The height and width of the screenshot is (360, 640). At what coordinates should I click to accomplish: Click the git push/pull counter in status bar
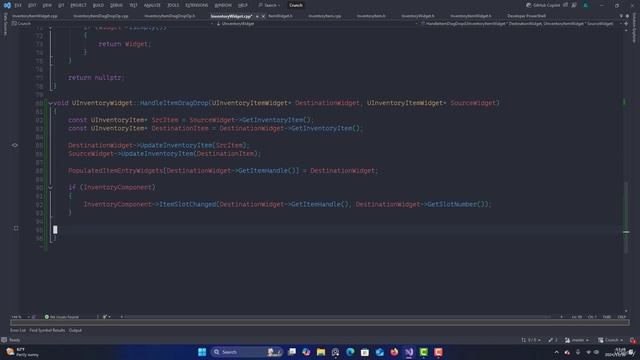[531, 340]
